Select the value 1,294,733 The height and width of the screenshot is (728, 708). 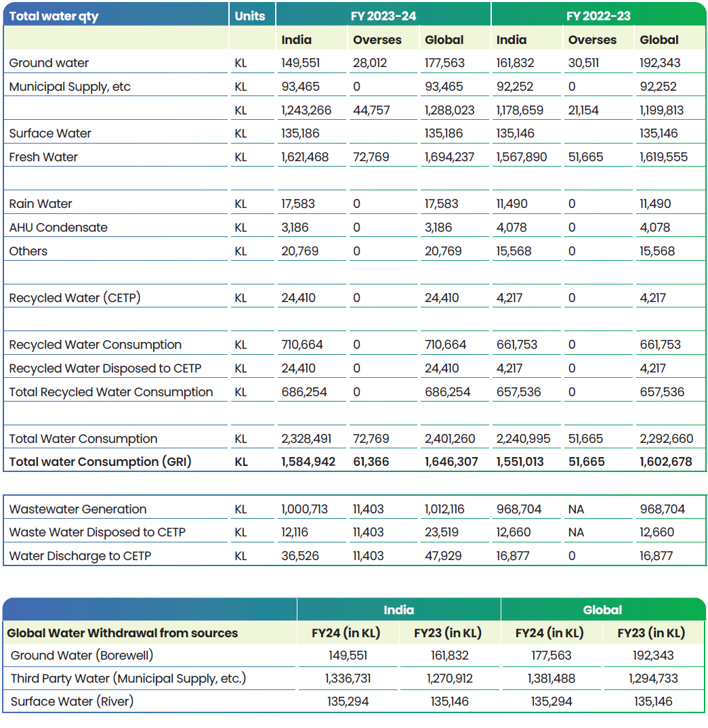coord(653,679)
